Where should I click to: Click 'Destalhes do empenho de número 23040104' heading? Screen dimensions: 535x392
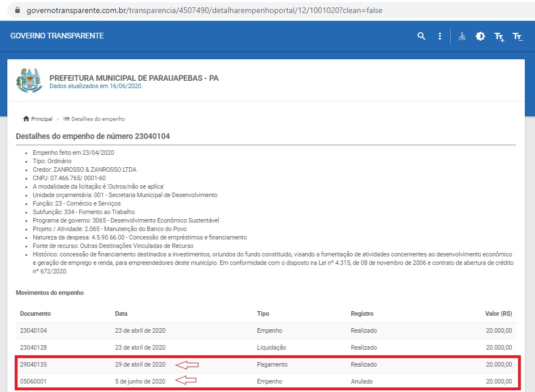coord(92,136)
